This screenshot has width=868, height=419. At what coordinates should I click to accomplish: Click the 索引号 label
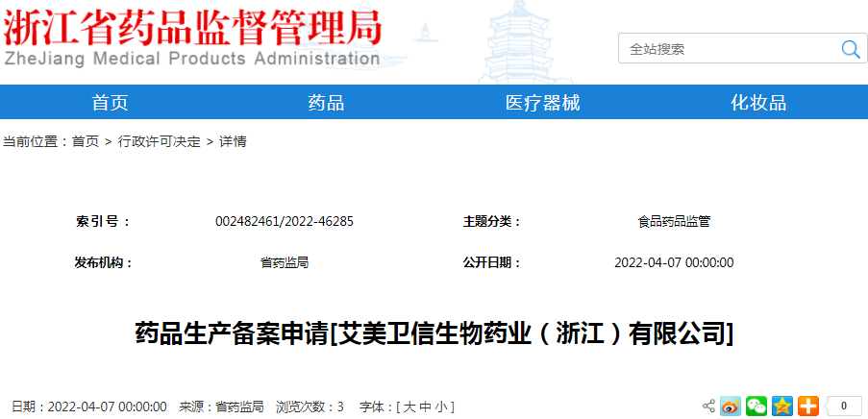coord(103,222)
